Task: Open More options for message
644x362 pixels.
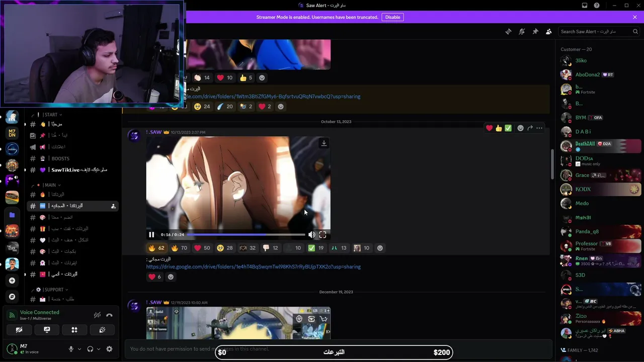Action: click(539, 128)
